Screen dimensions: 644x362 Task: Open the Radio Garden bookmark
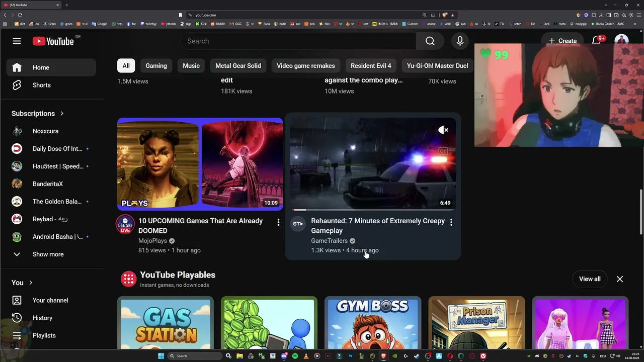pos(608,24)
